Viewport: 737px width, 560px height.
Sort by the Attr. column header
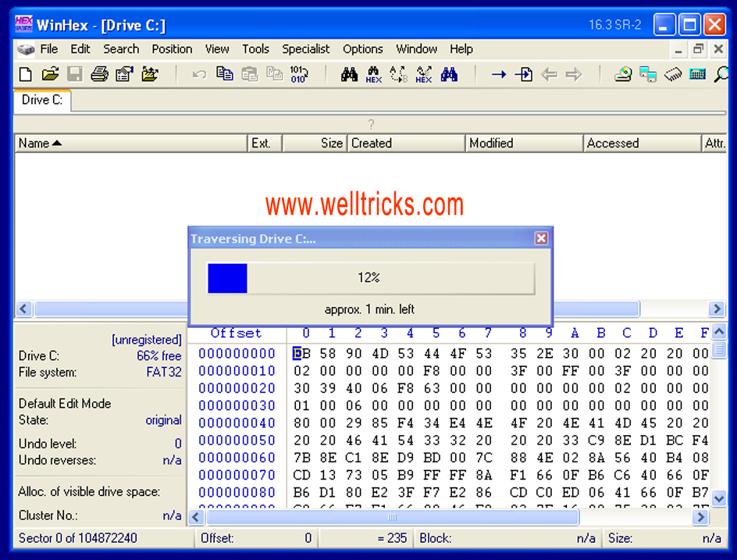(x=714, y=143)
